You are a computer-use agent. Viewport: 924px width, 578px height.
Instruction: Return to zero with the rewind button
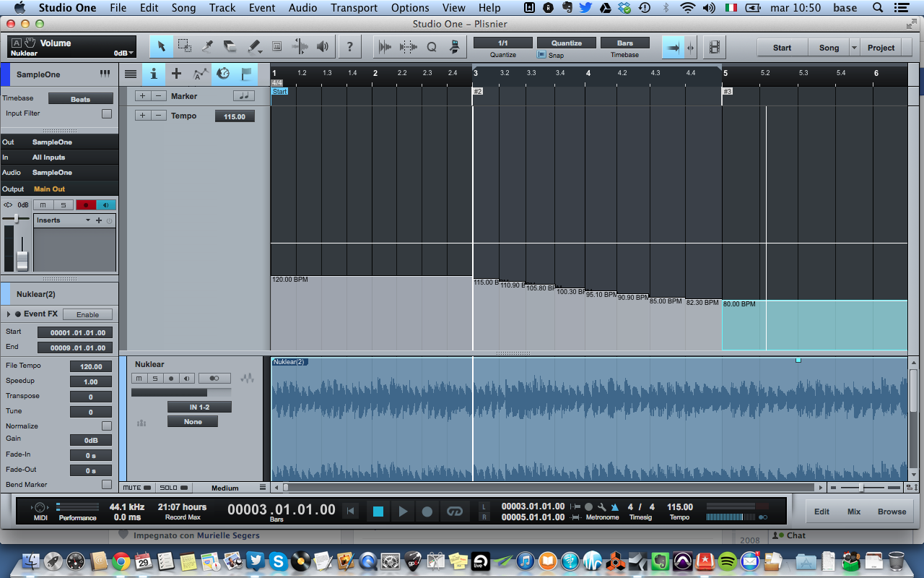coord(351,511)
